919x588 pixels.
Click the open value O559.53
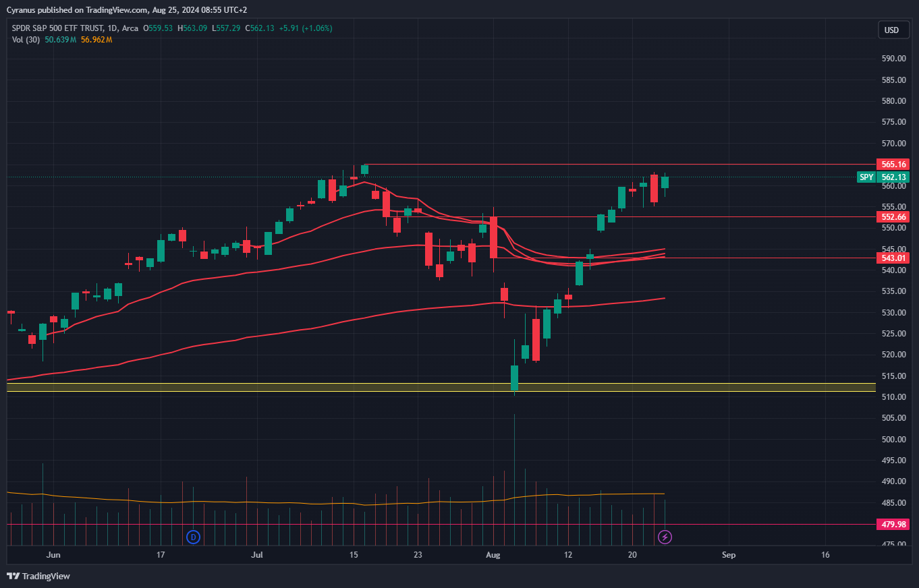tap(157, 28)
